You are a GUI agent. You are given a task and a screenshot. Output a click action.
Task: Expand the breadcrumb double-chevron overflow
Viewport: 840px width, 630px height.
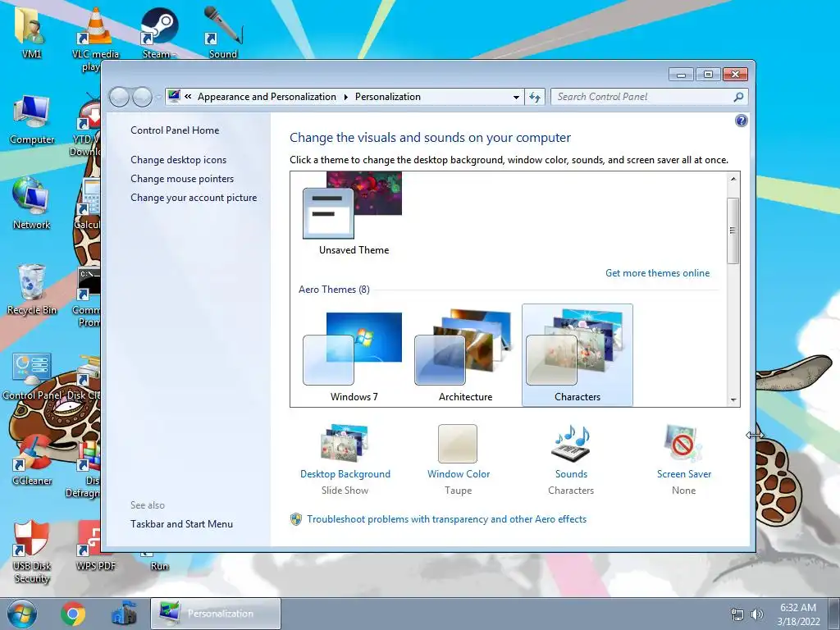click(x=188, y=97)
